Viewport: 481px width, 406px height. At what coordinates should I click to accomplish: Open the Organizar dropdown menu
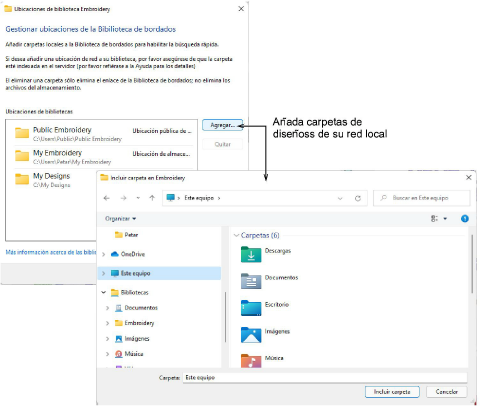(x=120, y=219)
